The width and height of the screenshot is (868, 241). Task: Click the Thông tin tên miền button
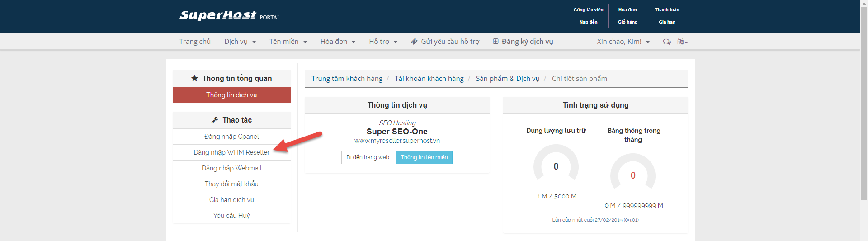click(x=424, y=157)
